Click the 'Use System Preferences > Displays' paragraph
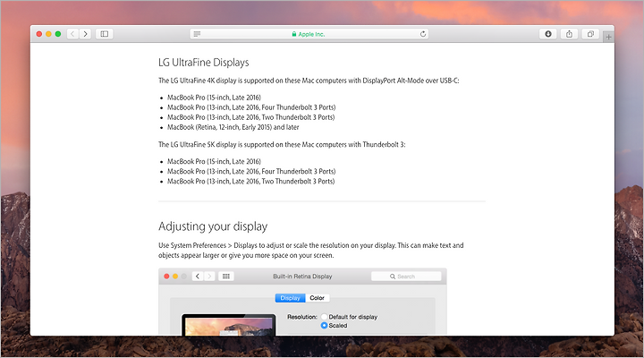The height and width of the screenshot is (358, 644). 311,251
